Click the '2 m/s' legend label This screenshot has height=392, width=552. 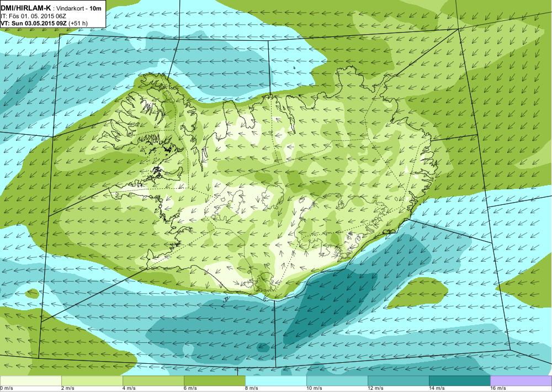tap(68, 388)
